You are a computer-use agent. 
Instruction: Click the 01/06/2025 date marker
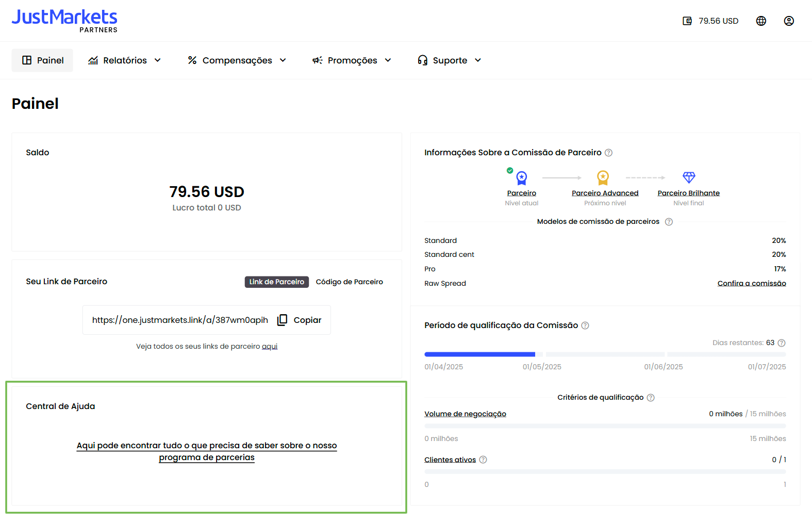pos(664,367)
